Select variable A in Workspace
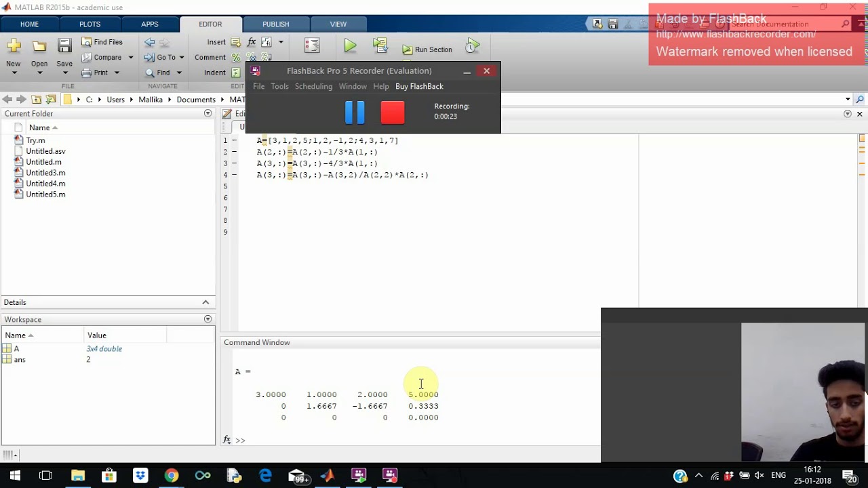Viewport: 868px width, 488px height. tap(16, 348)
